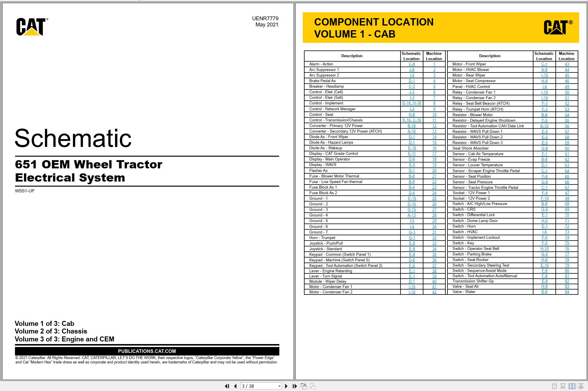
Task: Follow E-15 link for Ground - 1
Action: (x=412, y=198)
